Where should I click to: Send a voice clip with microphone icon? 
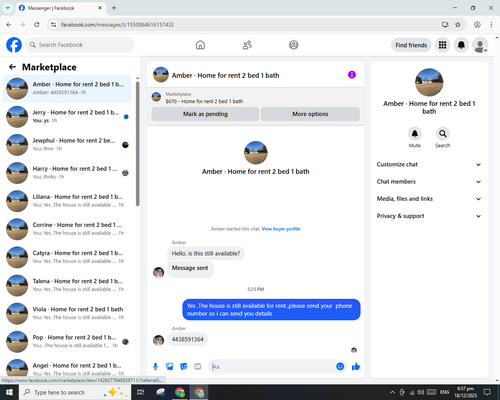coord(155,367)
